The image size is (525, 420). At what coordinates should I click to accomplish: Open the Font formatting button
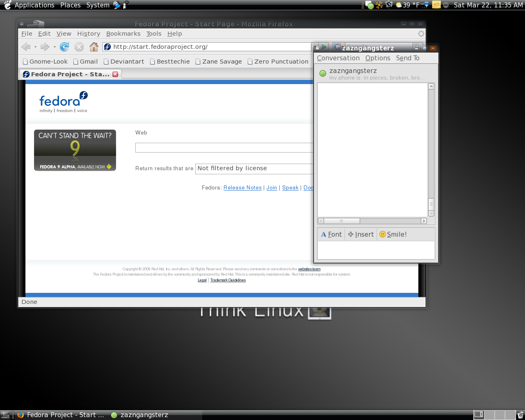pyautogui.click(x=331, y=235)
